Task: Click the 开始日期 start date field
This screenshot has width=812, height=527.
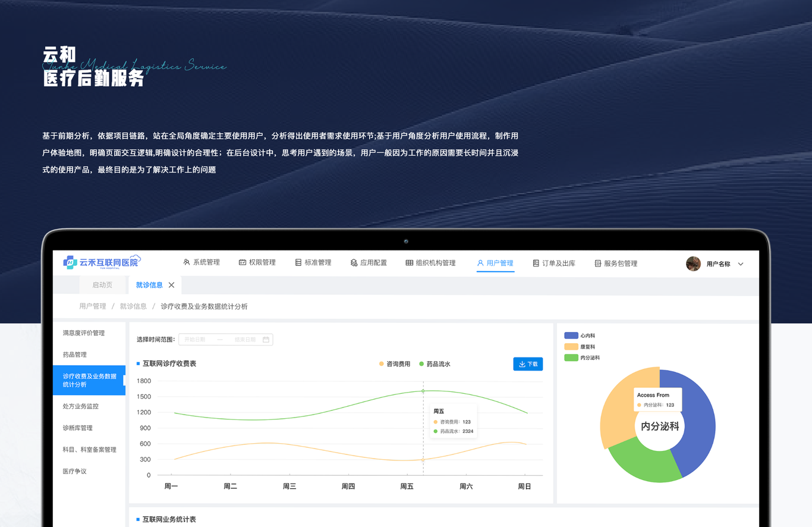Action: pos(195,340)
